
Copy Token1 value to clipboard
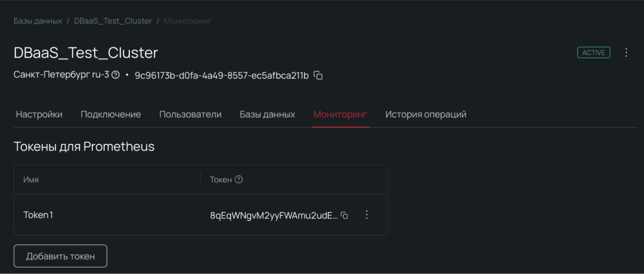(x=345, y=215)
